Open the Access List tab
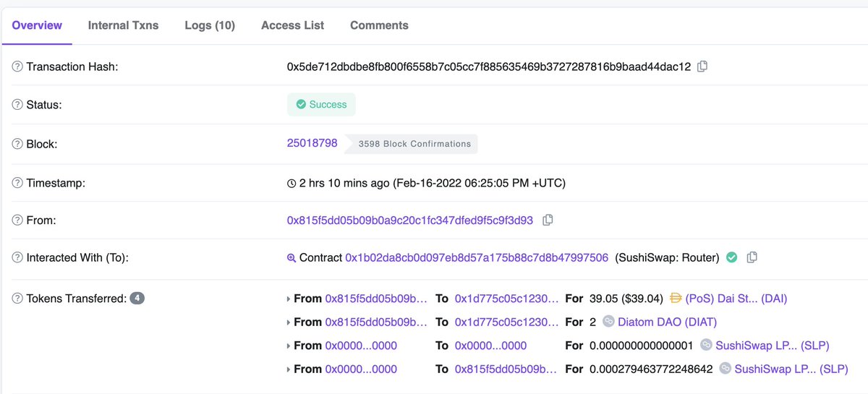868x394 pixels. (292, 25)
